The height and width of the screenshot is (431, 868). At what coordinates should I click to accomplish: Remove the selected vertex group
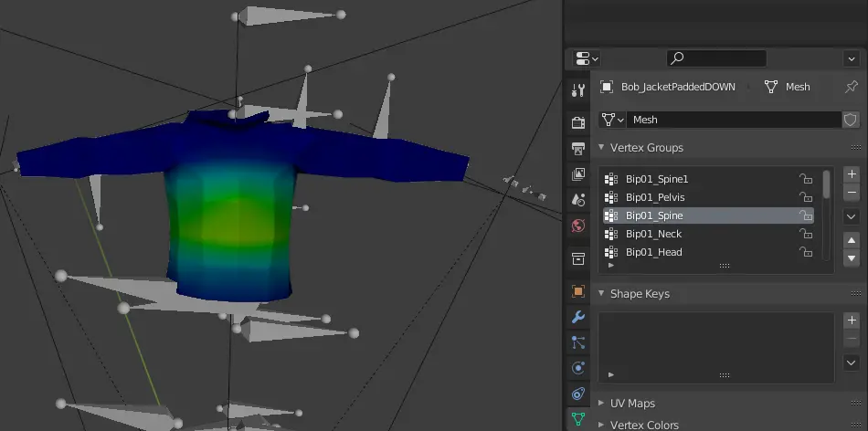pyautogui.click(x=852, y=192)
